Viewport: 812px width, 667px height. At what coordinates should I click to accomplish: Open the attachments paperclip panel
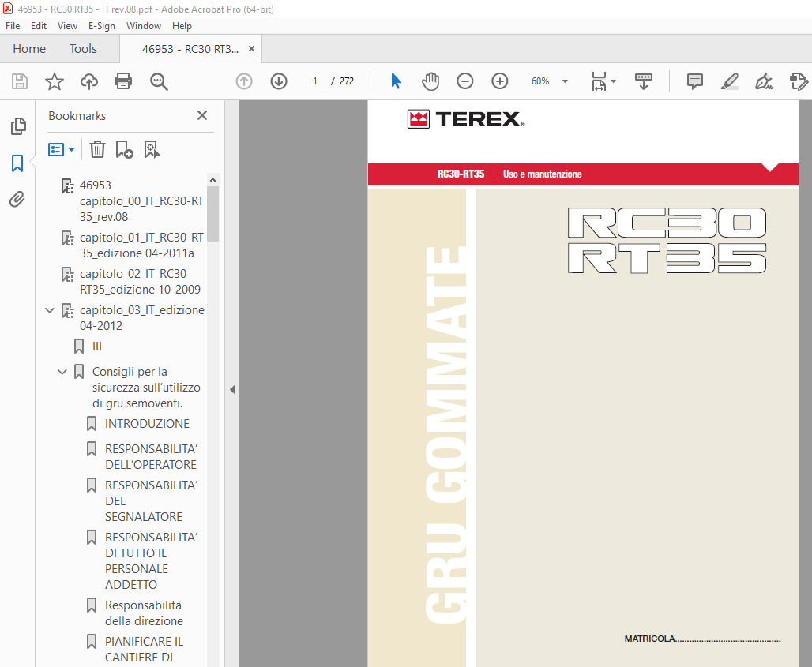click(17, 199)
